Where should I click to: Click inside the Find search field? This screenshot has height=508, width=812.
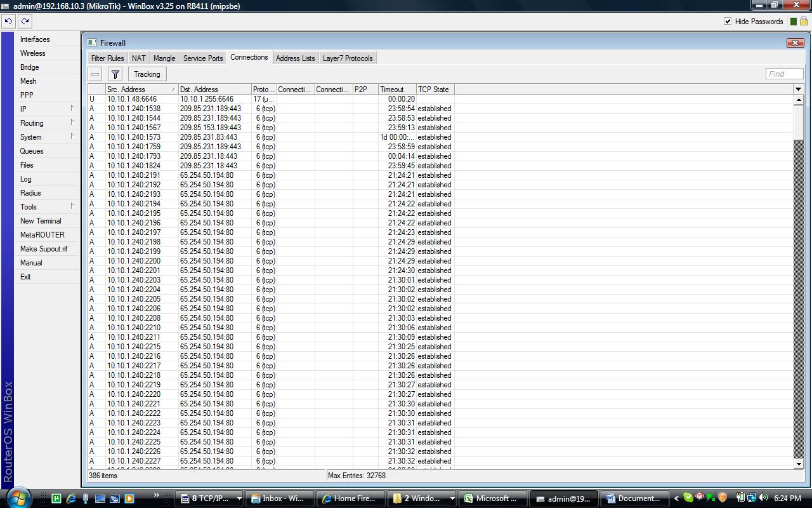[x=783, y=74]
